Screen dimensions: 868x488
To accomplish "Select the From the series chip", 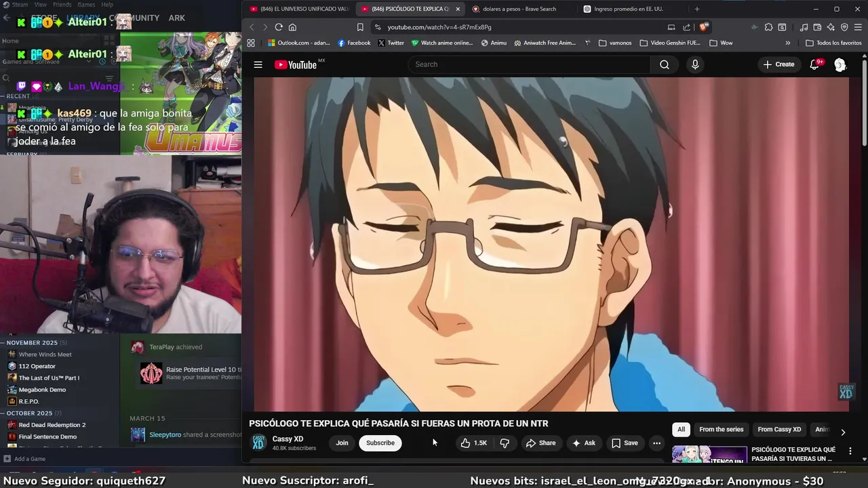I will tap(721, 429).
